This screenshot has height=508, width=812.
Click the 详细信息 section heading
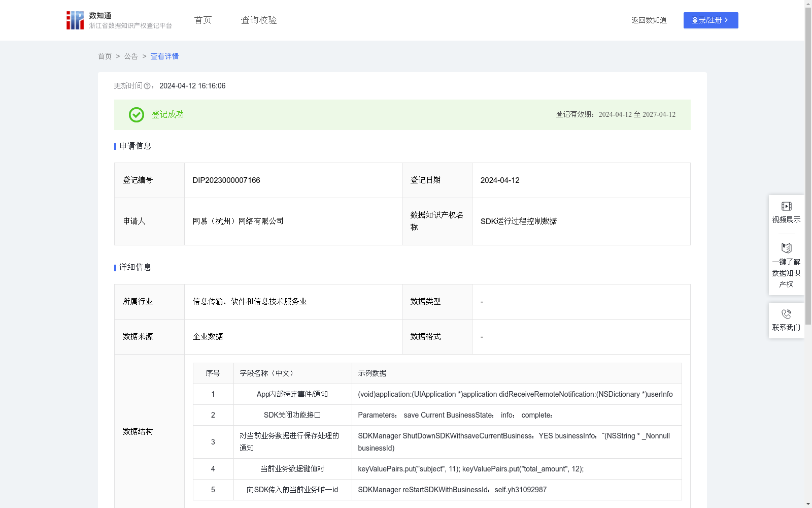(136, 268)
